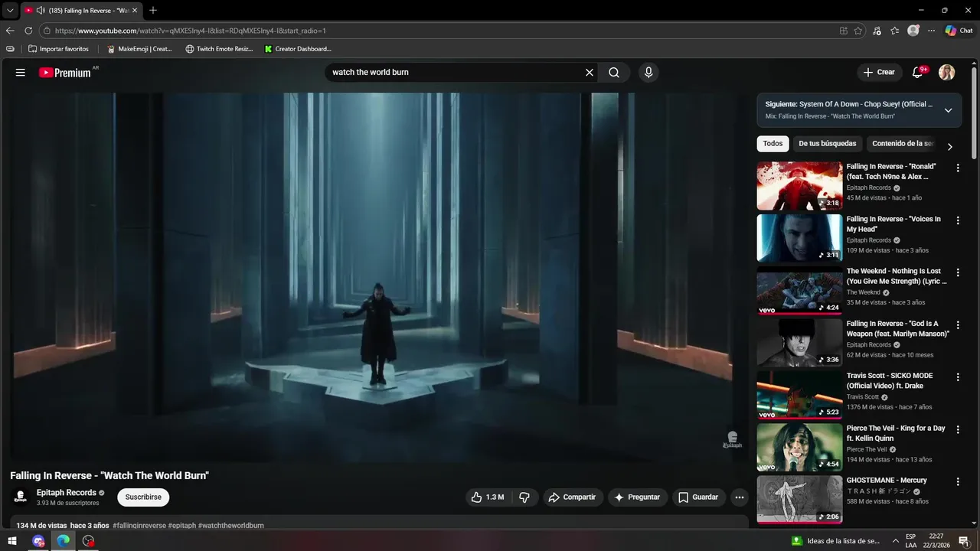Start voice search with microphone icon

click(648, 73)
